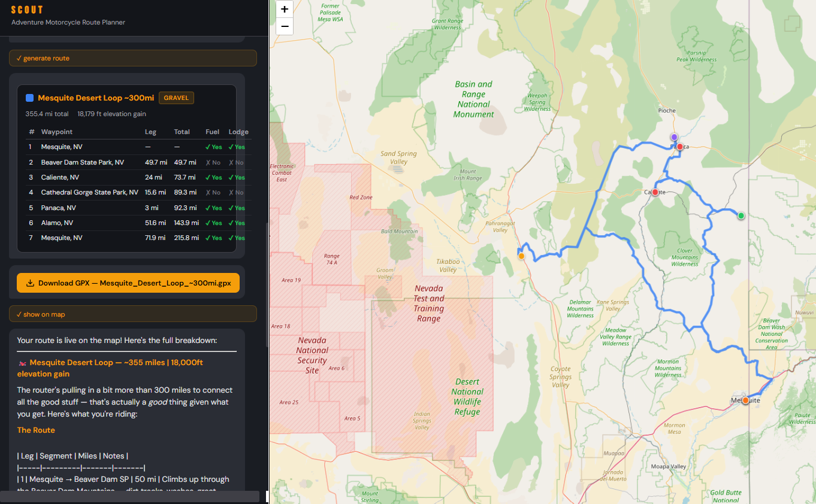Click the GRAVEL surface tag

click(176, 98)
